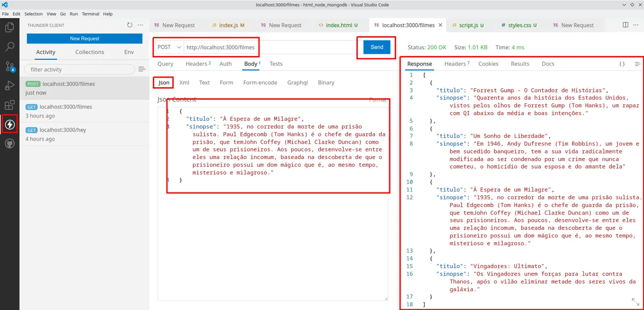644x310 pixels.
Task: Click the VS Code logo icon
Action: coord(5,5)
